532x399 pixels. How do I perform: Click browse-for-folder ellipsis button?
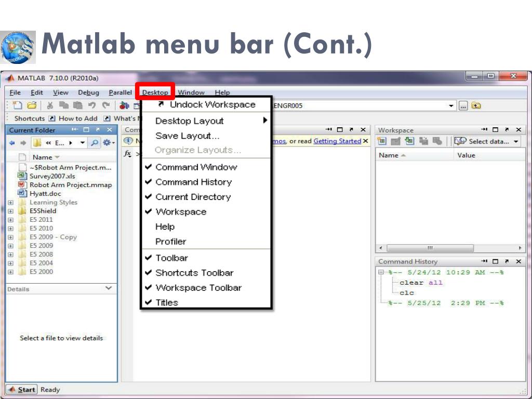463,106
